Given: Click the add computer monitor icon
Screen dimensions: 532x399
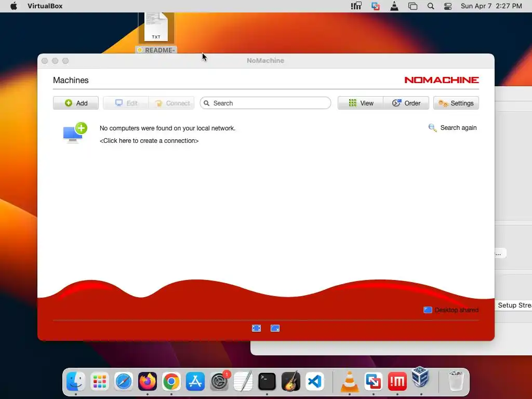Looking at the screenshot, I should [75, 132].
